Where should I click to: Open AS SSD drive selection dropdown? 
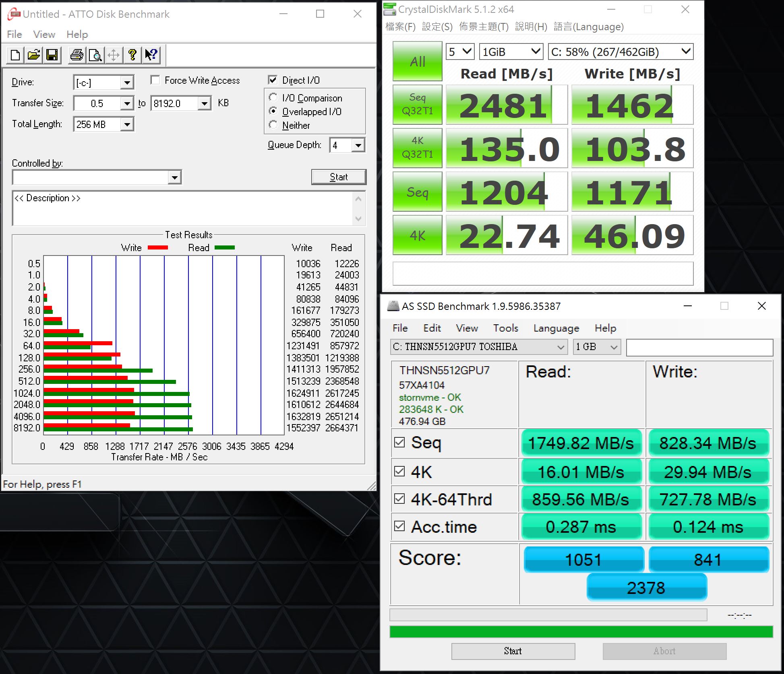pos(479,347)
